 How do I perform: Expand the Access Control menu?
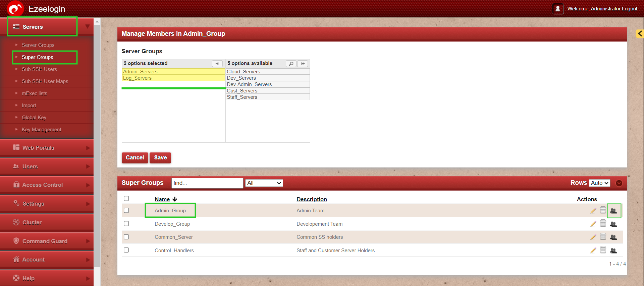[47, 185]
